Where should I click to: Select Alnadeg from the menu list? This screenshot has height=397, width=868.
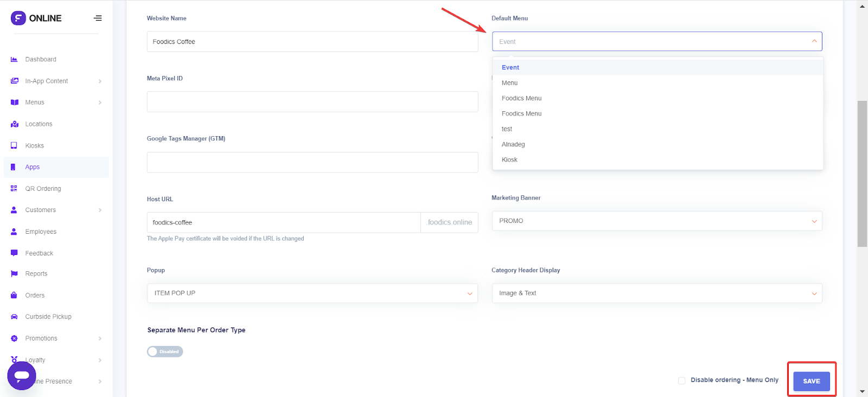pyautogui.click(x=513, y=145)
